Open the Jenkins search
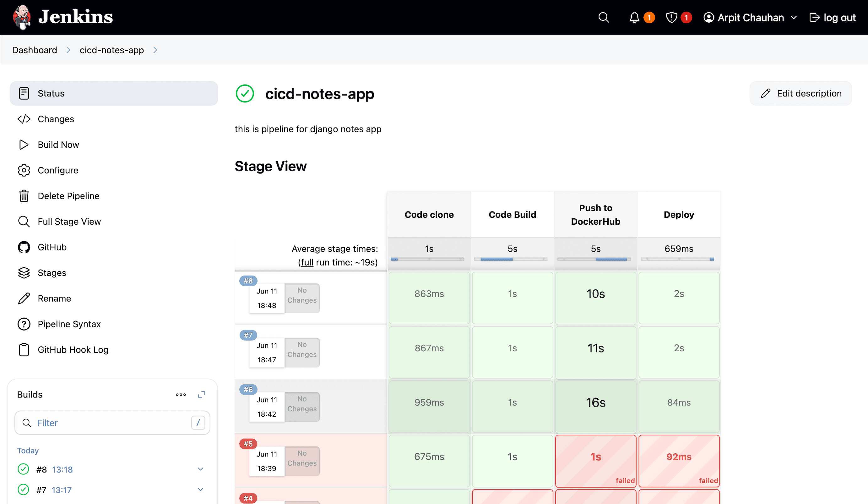The image size is (868, 504). (604, 17)
